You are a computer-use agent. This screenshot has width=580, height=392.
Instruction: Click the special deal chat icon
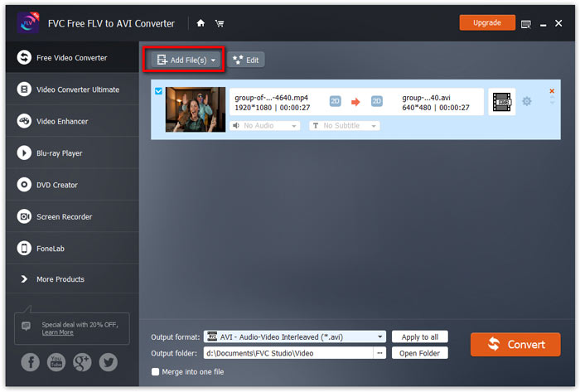[x=26, y=326]
